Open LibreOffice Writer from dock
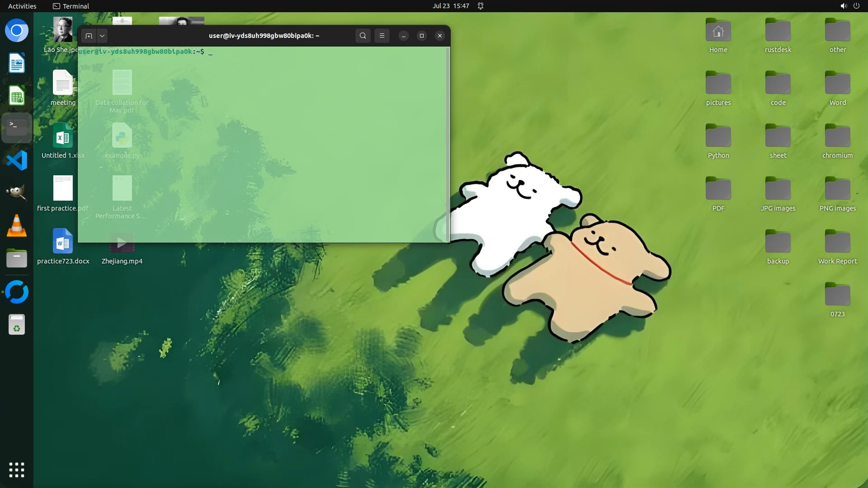Image resolution: width=868 pixels, height=488 pixels. tap(17, 63)
